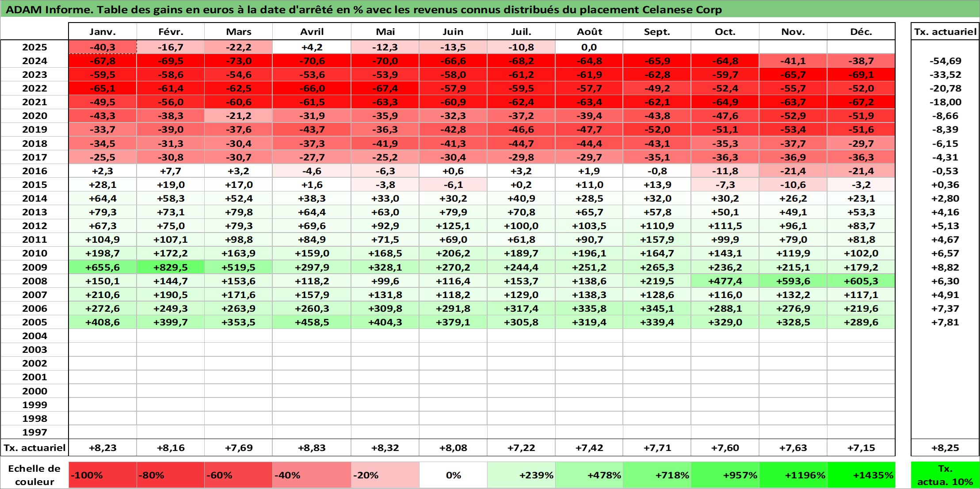This screenshot has width=980, height=489.
Task: Select the cell showing +206,2
Action: pyautogui.click(x=453, y=253)
